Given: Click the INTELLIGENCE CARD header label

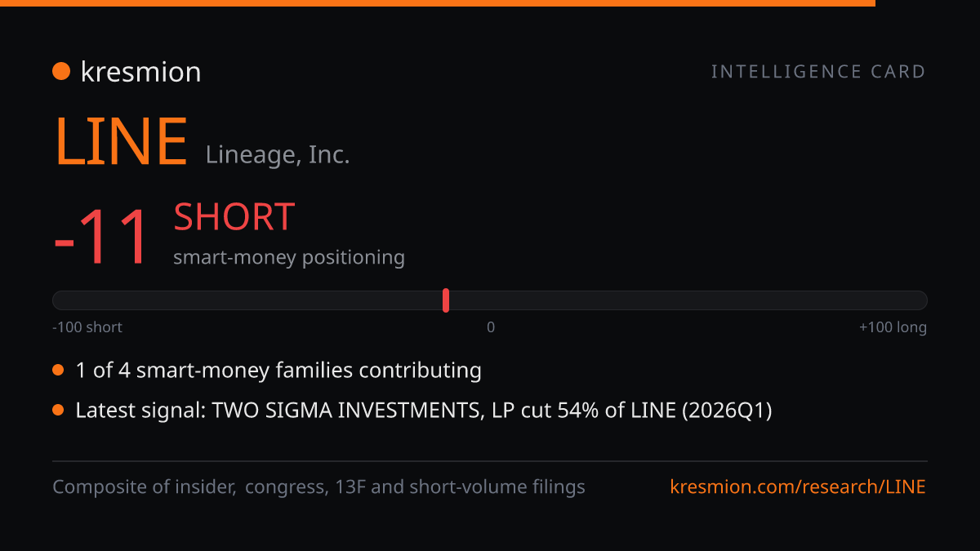Looking at the screenshot, I should tap(818, 72).
